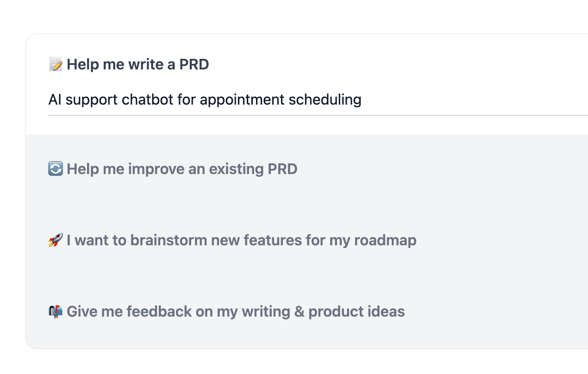The image size is (588, 374).
Task: Place cursor after "scheduling" in the input
Action: [363, 100]
